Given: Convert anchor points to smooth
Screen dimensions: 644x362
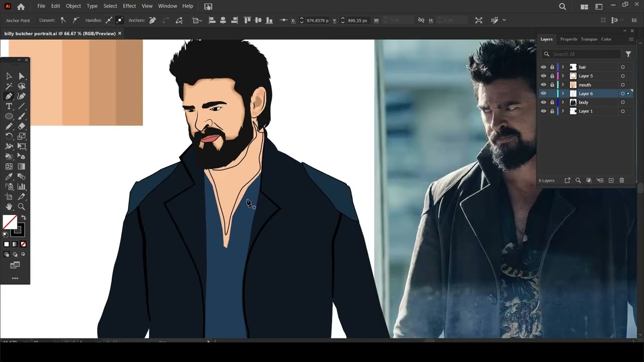Looking at the screenshot, I should (x=75, y=20).
